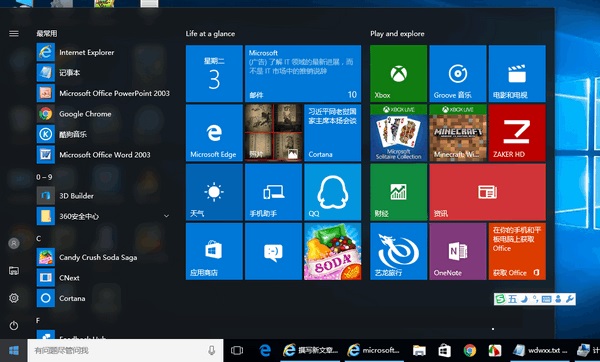Launch Microsoft Solitaire Collection tile
This screenshot has height=362, width=600.
(x=398, y=133)
